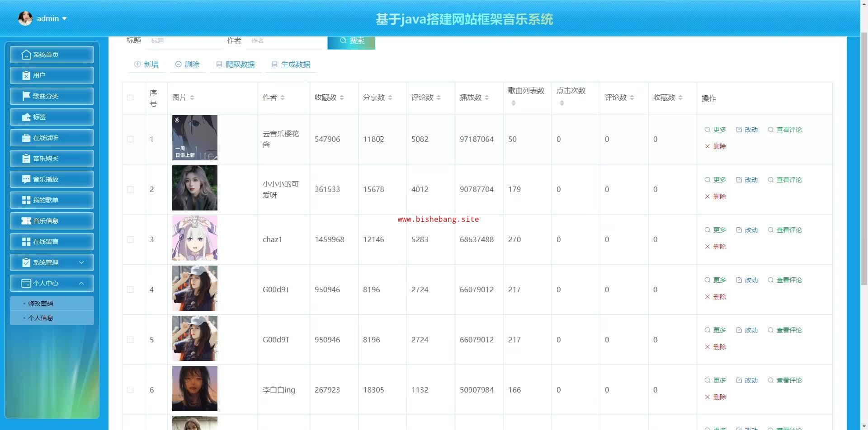
Task: Check the row 3 chaz1 checkbox
Action: (130, 239)
